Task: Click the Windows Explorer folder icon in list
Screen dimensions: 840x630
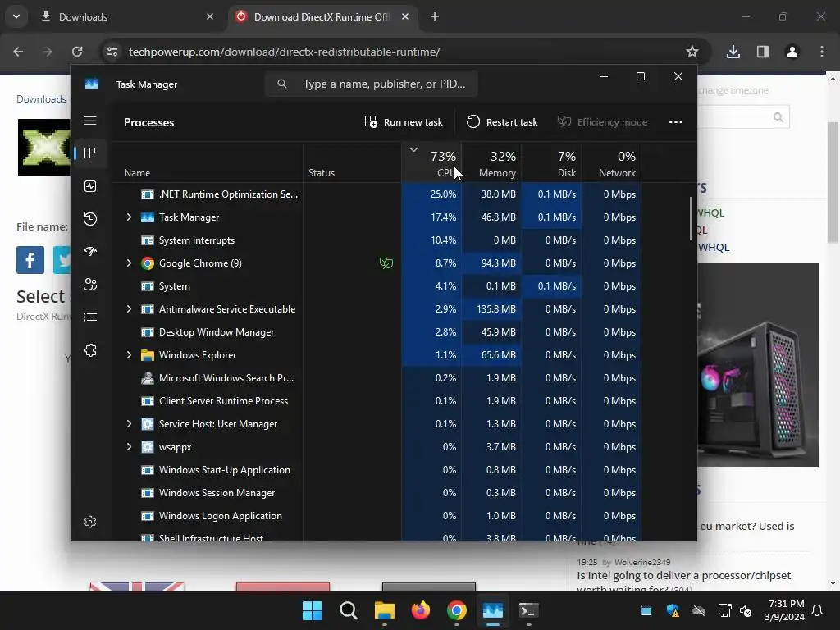Action: click(x=148, y=355)
